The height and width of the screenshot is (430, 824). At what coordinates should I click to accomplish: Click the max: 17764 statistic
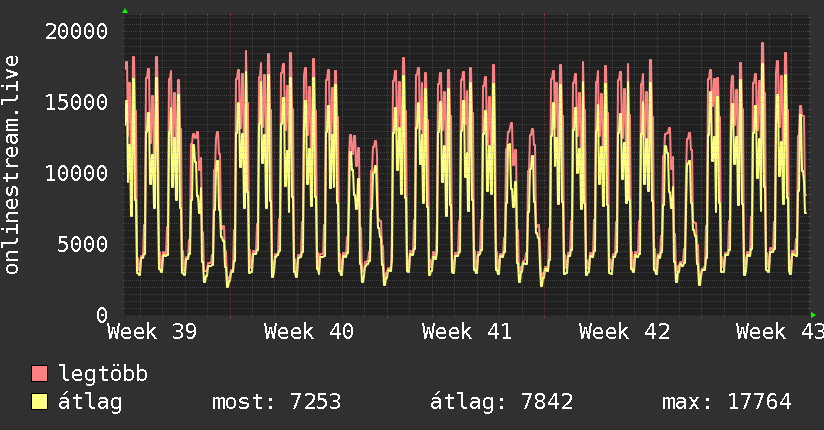[x=727, y=402]
